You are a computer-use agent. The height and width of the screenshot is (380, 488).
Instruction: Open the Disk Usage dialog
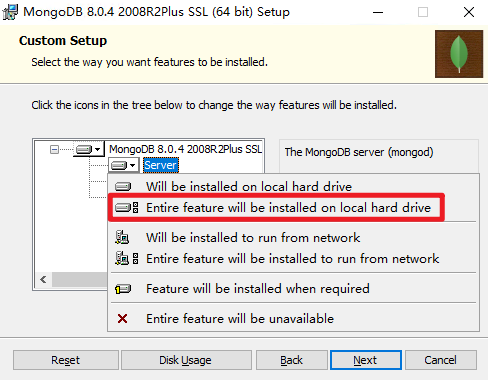[x=186, y=360]
